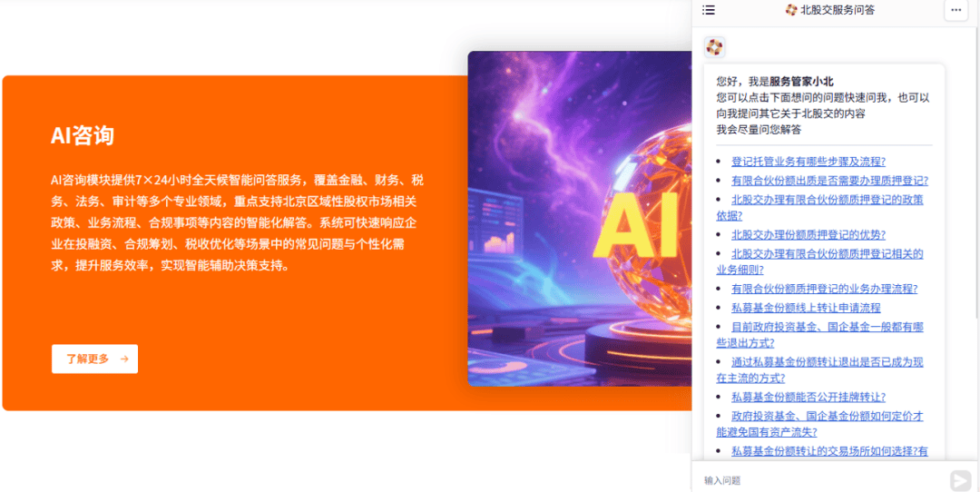Select 私募基金份额能否公开挂牌转让? link
This screenshot has height=492, width=980.
tap(808, 397)
